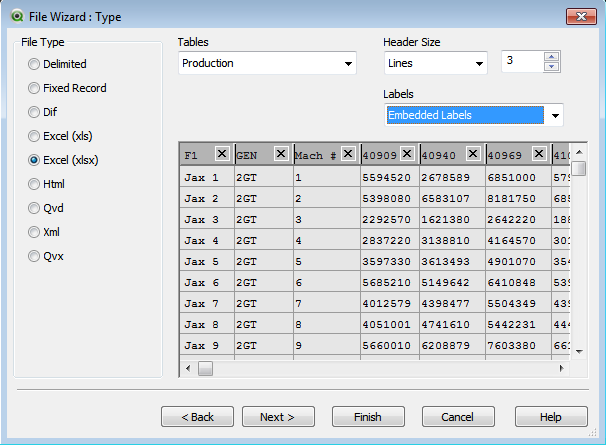Select the Qvd file type option

point(34,208)
